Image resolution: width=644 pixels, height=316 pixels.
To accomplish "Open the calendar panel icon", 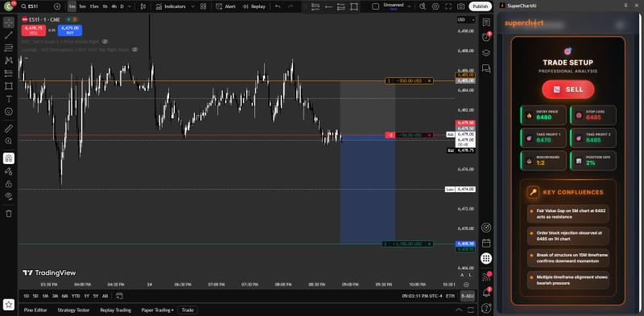I will (486, 243).
